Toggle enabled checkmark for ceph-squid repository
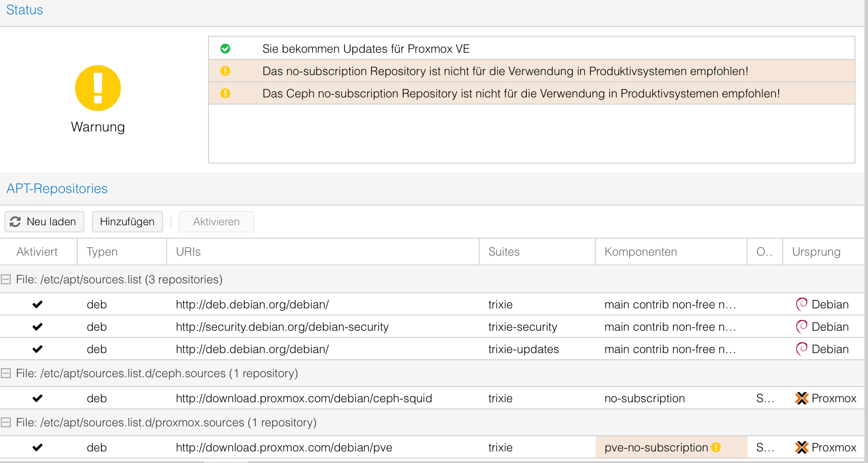The height and width of the screenshot is (463, 868). pyautogui.click(x=38, y=398)
